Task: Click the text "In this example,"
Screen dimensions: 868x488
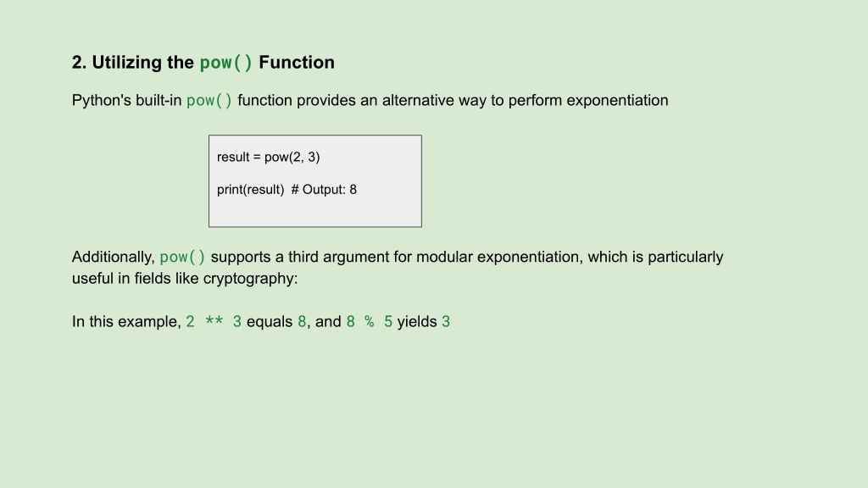Action: (x=127, y=321)
